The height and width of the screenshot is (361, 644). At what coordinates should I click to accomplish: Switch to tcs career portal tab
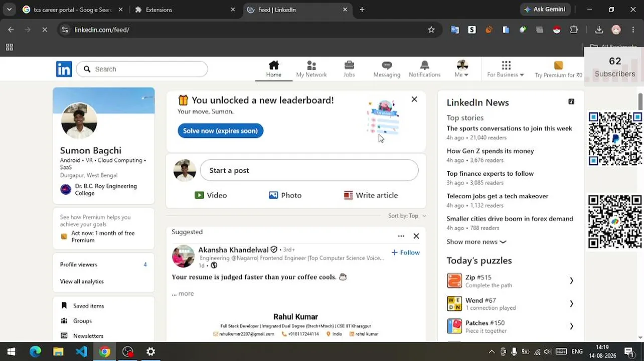click(73, 10)
